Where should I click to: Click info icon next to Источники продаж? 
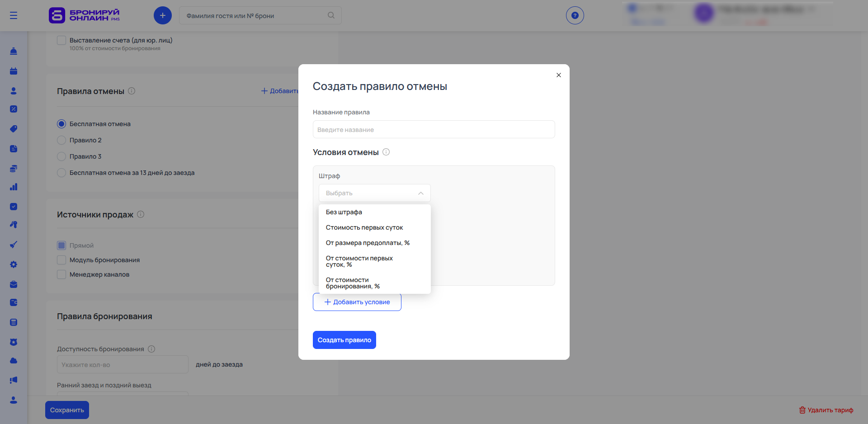tap(141, 214)
